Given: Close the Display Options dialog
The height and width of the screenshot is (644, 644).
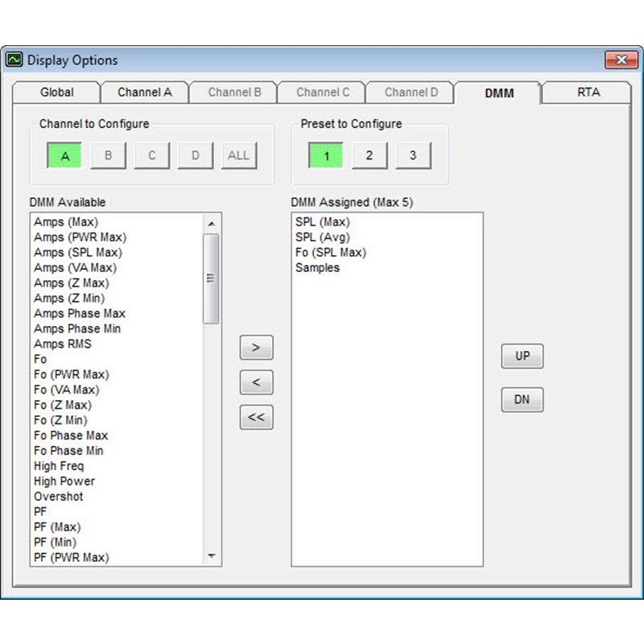Looking at the screenshot, I should (621, 60).
